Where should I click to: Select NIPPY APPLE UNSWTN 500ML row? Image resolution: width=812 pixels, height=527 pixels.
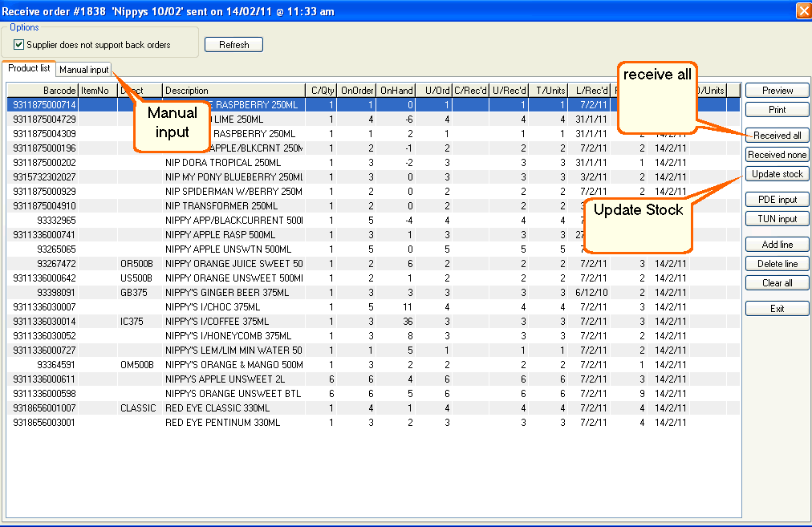[373, 249]
